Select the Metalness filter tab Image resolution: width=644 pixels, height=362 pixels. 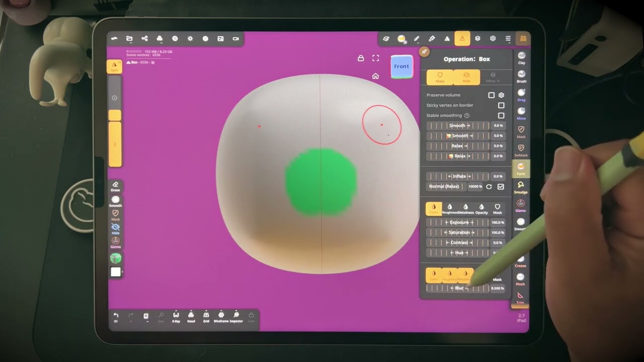tap(466, 209)
